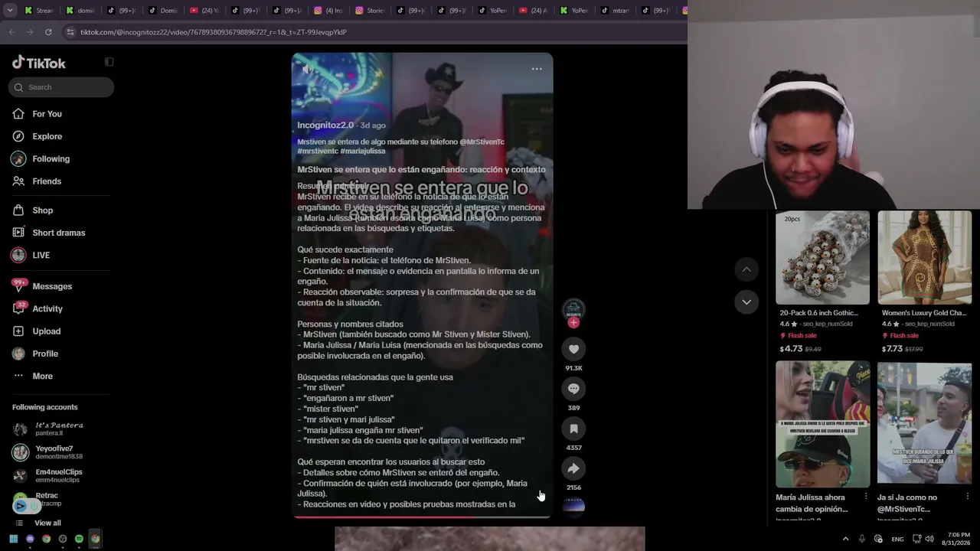Open the 20-Pack Gothic product thumbnail
This screenshot has width=980, height=551.
(822, 258)
